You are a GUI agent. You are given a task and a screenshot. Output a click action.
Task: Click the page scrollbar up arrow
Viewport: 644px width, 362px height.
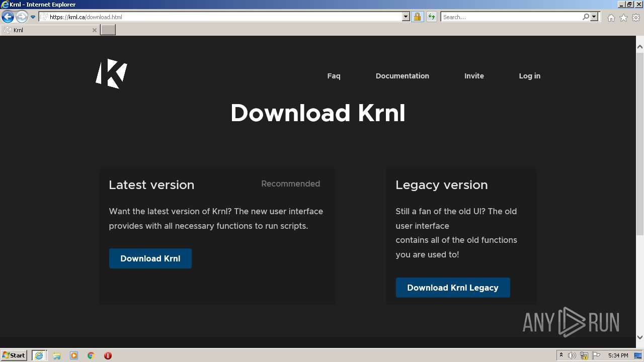(640, 47)
